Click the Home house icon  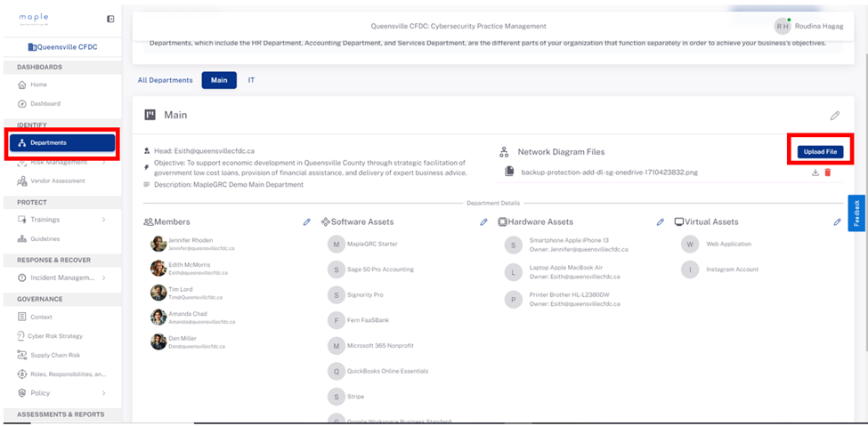pyautogui.click(x=22, y=85)
